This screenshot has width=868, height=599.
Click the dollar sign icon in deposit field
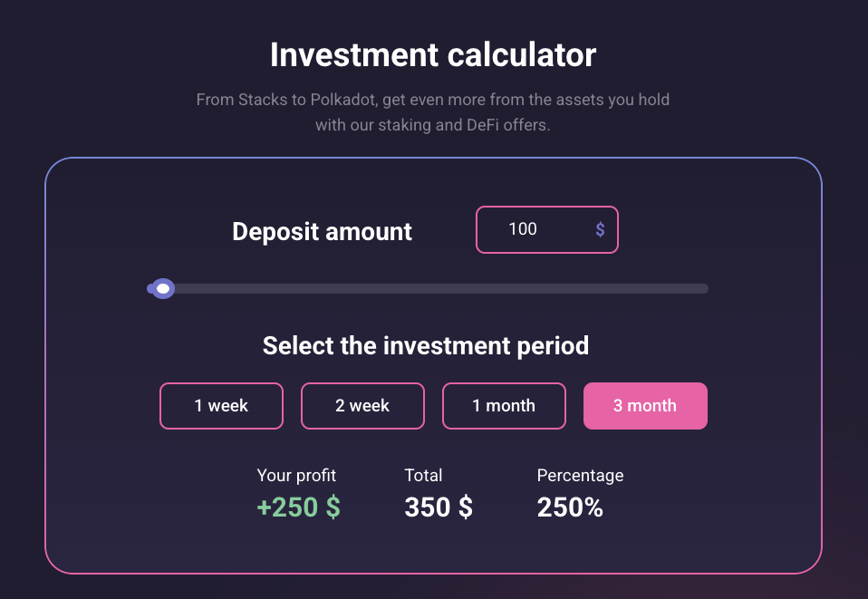pyautogui.click(x=600, y=230)
